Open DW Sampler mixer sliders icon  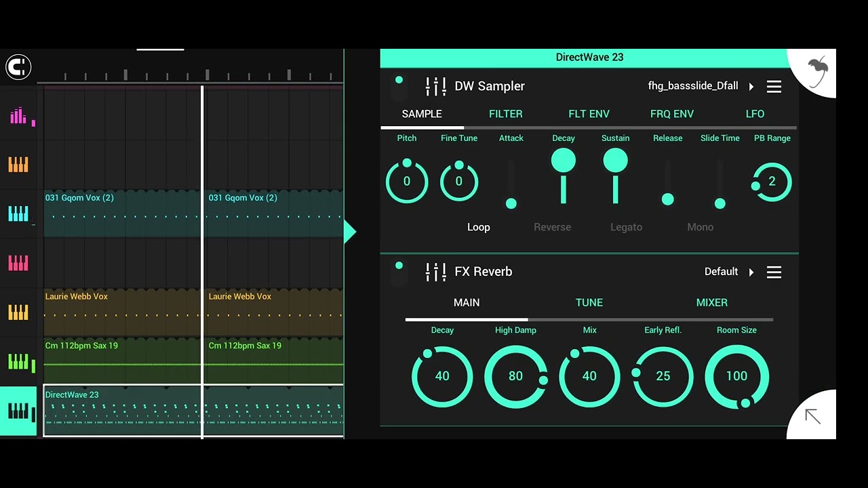(435, 86)
